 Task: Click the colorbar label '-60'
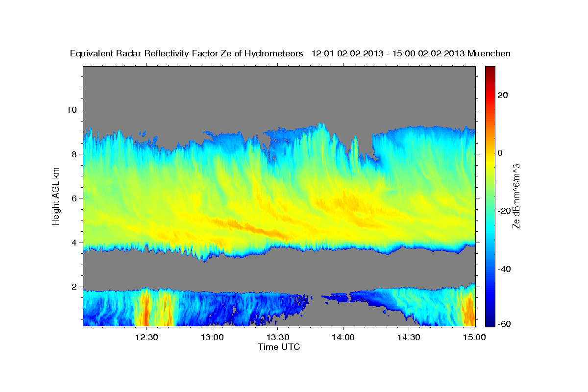[504, 323]
